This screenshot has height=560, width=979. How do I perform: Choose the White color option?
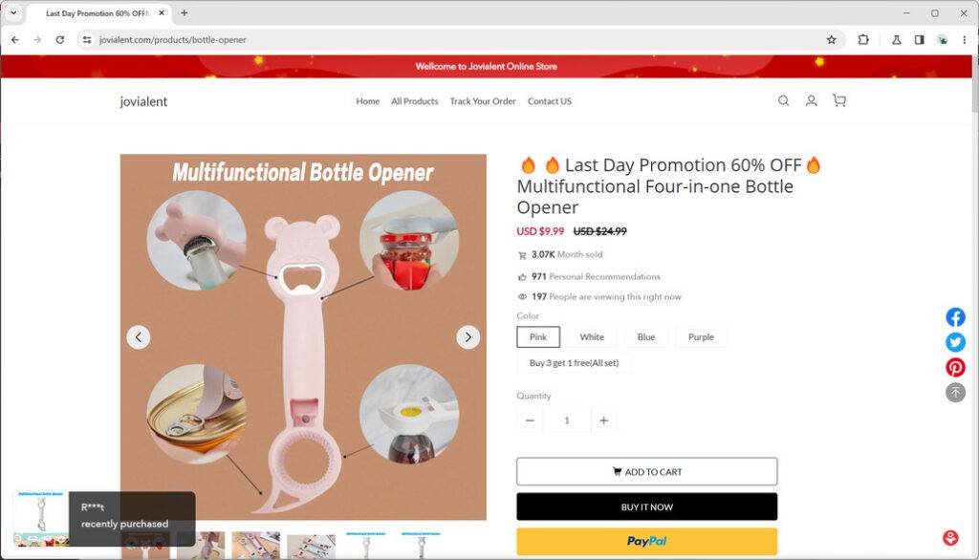(592, 337)
